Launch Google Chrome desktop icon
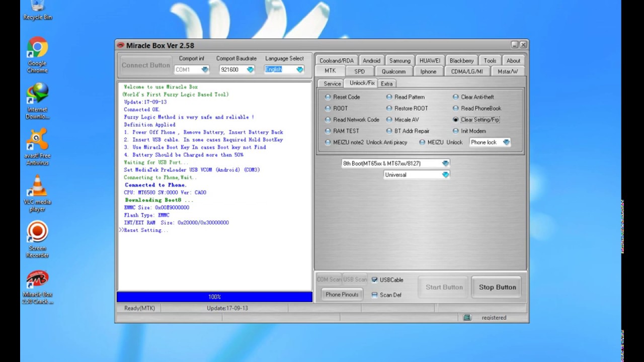The height and width of the screenshot is (362, 644). click(37, 55)
